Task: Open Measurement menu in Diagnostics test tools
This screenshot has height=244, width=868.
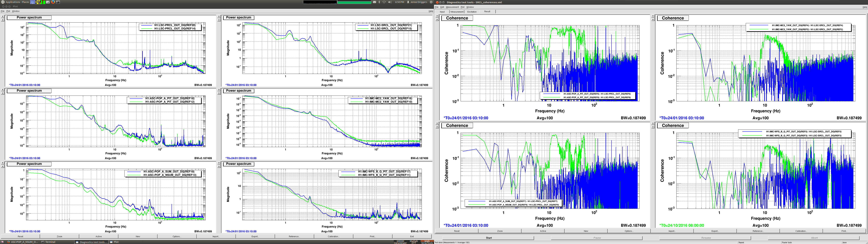Action: point(452,7)
